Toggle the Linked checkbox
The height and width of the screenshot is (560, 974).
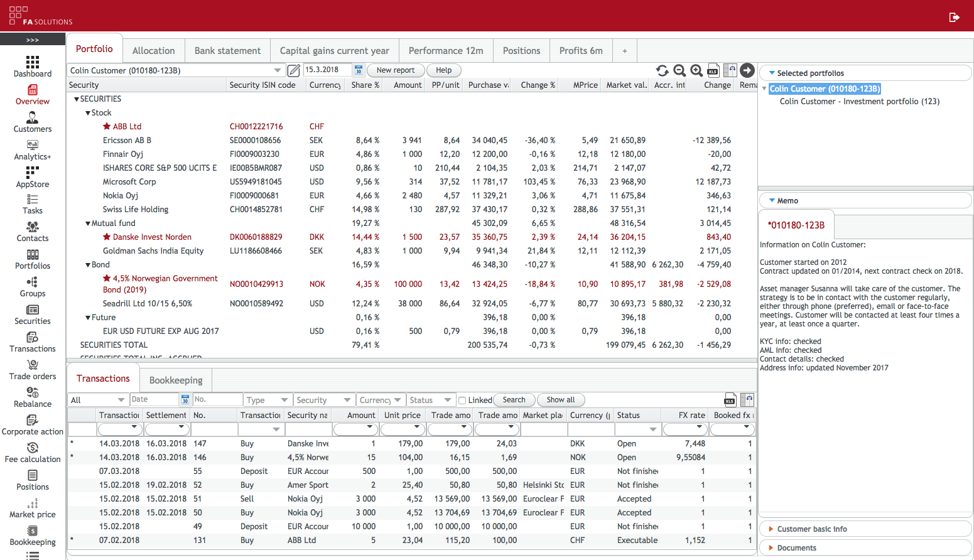tap(462, 401)
